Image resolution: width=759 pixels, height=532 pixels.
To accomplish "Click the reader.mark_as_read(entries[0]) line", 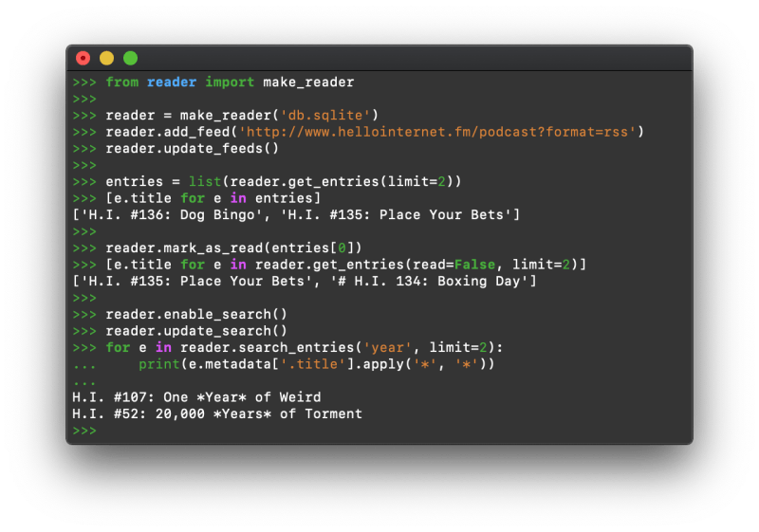I will (x=217, y=248).
